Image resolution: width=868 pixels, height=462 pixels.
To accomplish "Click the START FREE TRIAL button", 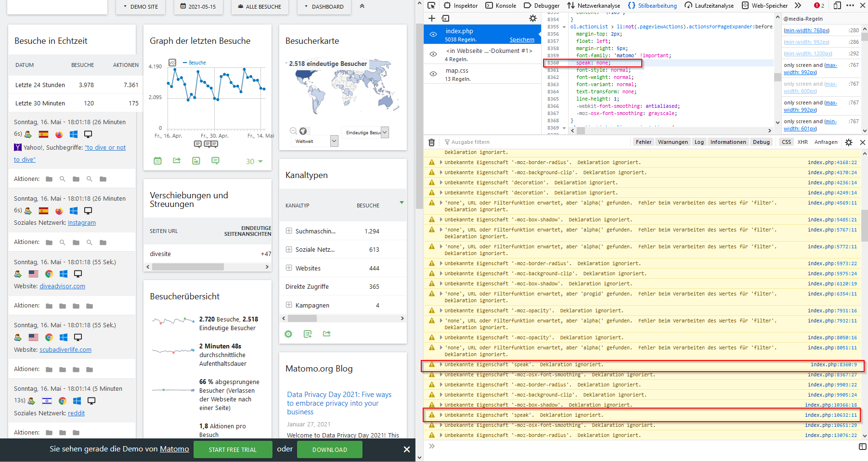I will pos(233,449).
